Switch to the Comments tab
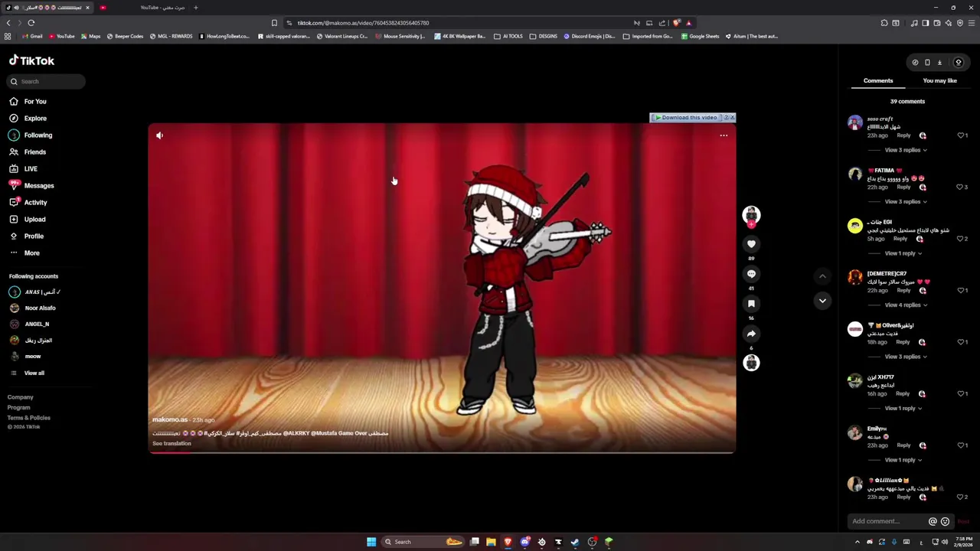This screenshot has width=980, height=551. [878, 80]
